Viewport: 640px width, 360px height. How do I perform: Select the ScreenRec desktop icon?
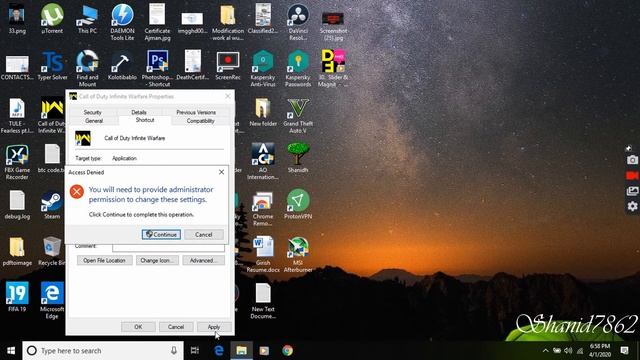coord(228,65)
